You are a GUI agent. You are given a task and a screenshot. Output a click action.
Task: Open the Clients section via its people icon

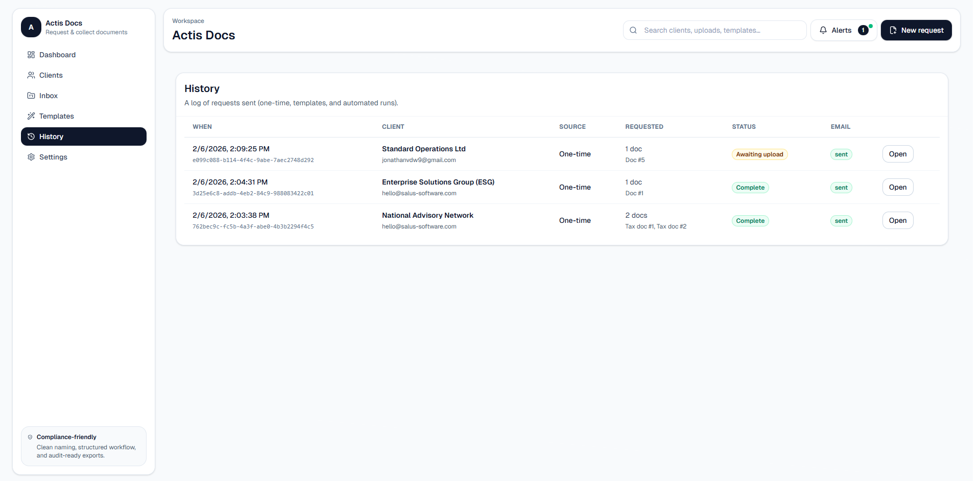(31, 75)
